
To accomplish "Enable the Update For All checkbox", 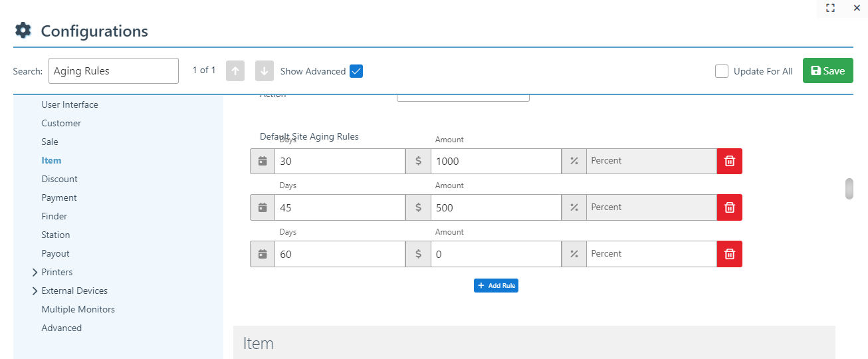I will pos(722,71).
